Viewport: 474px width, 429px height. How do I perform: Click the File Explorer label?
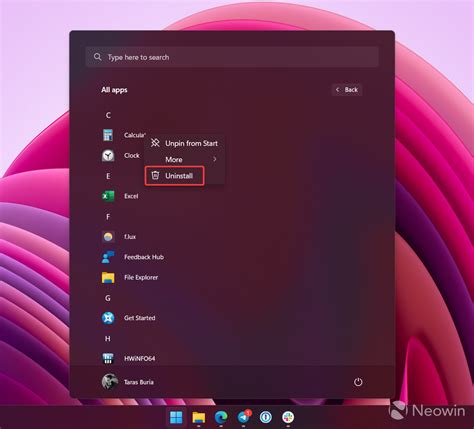pos(141,277)
